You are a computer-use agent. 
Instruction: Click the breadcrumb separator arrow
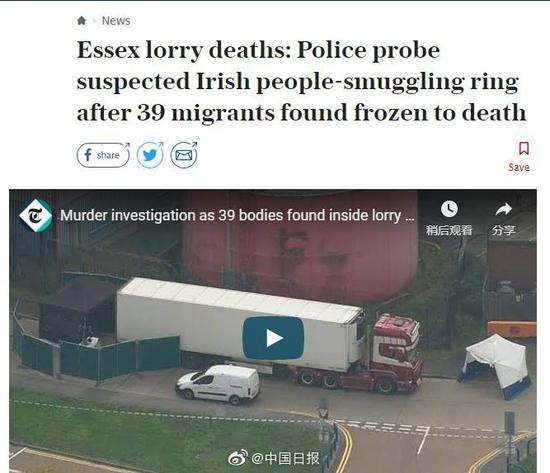94,21
